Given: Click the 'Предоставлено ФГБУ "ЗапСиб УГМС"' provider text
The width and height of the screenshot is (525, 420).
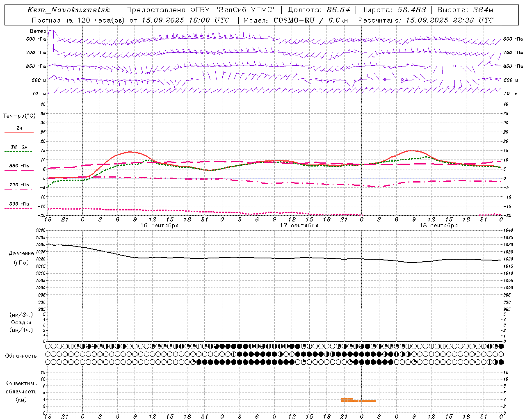Looking at the screenshot, I should click(201, 10).
